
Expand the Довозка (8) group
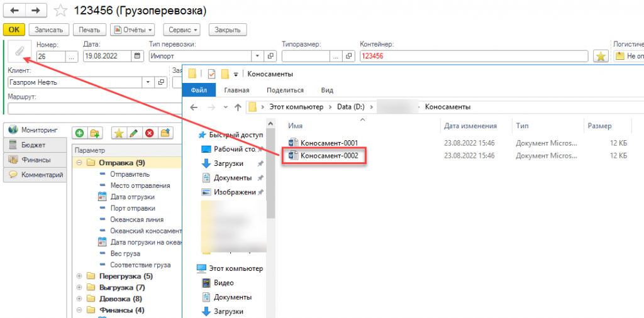(79, 299)
